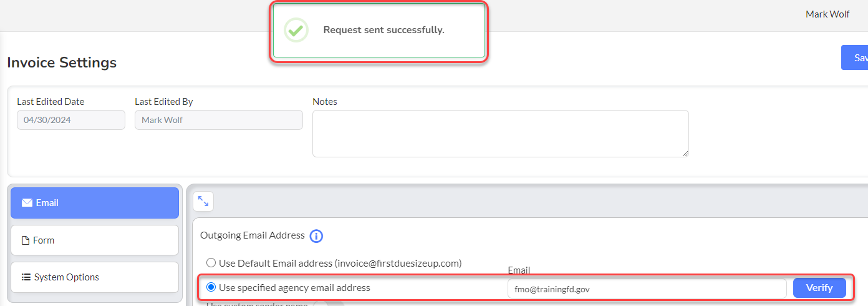The image size is (868, 306).
Task: Open the System Options tab
Action: click(x=95, y=277)
